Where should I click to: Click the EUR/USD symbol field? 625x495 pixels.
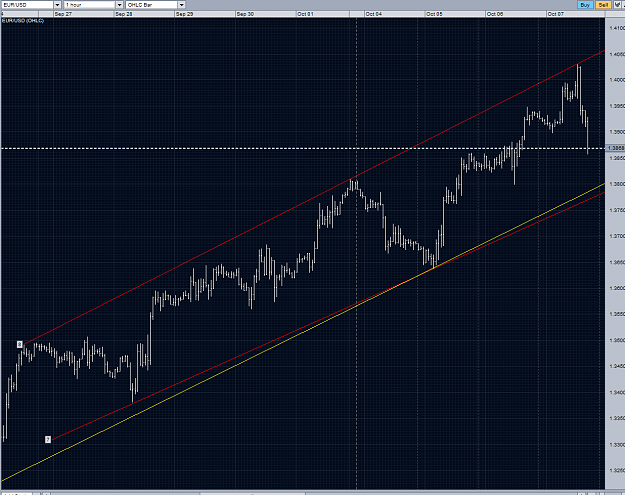27,5
